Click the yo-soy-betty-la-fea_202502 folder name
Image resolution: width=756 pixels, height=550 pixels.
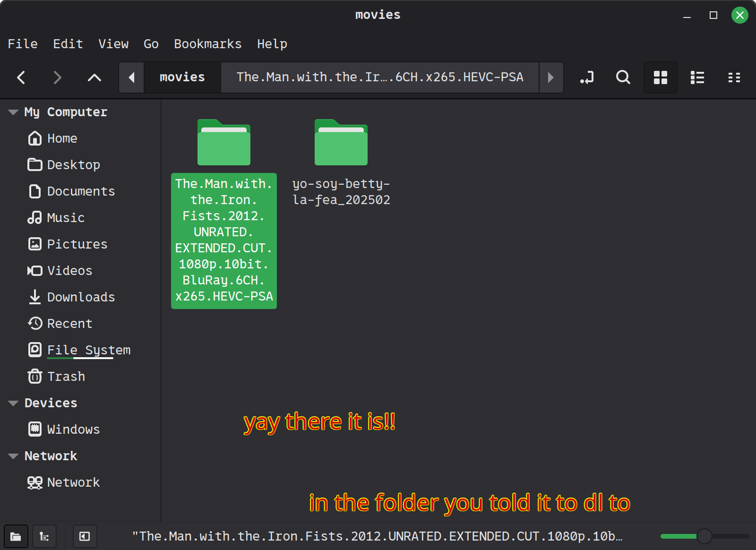click(x=341, y=192)
